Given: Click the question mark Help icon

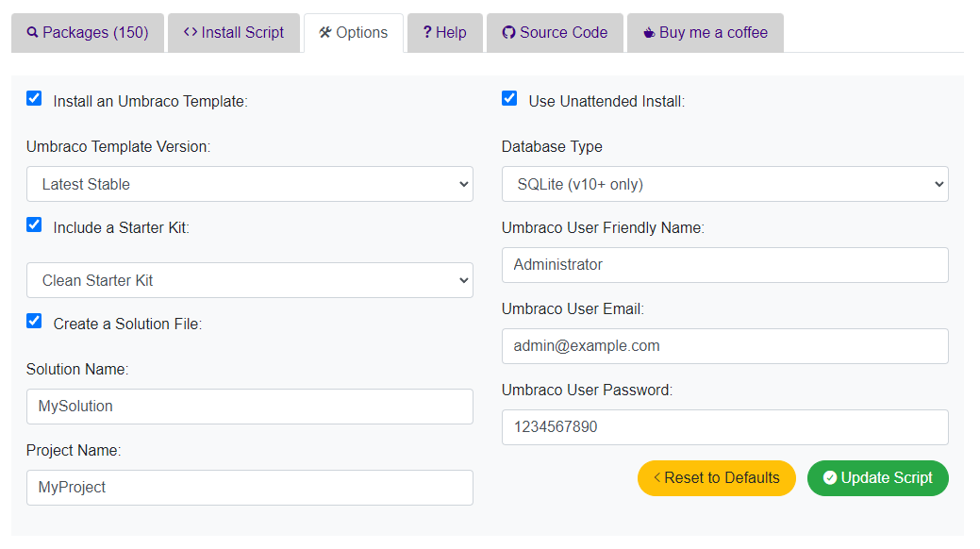Looking at the screenshot, I should tap(427, 32).
